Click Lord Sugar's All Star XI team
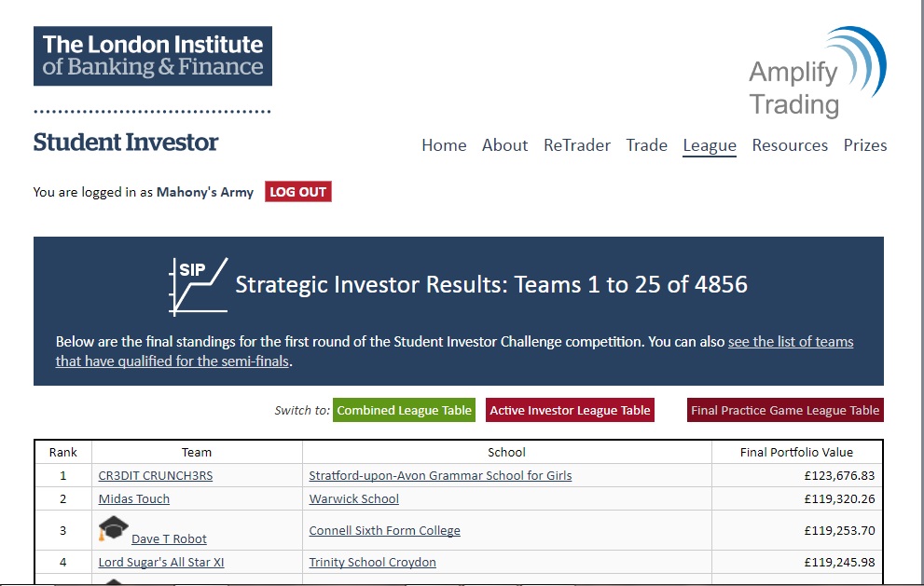Image resolution: width=924 pixels, height=586 pixels. point(161,562)
